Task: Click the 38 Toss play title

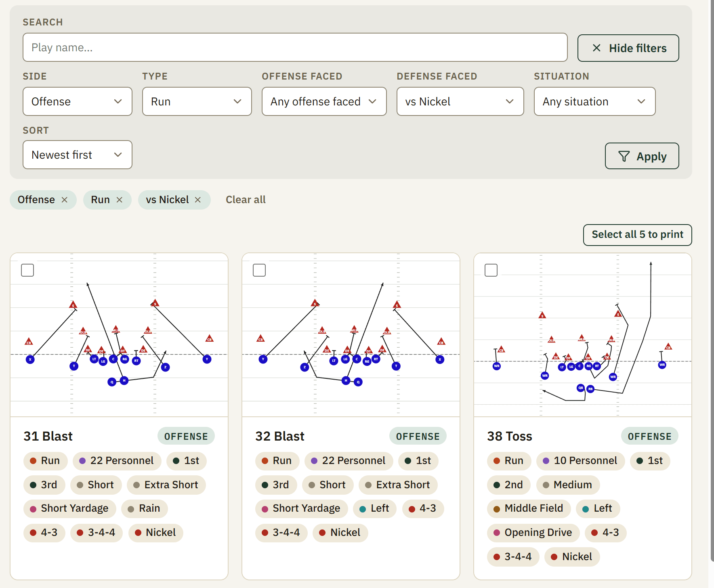Action: 510,436
